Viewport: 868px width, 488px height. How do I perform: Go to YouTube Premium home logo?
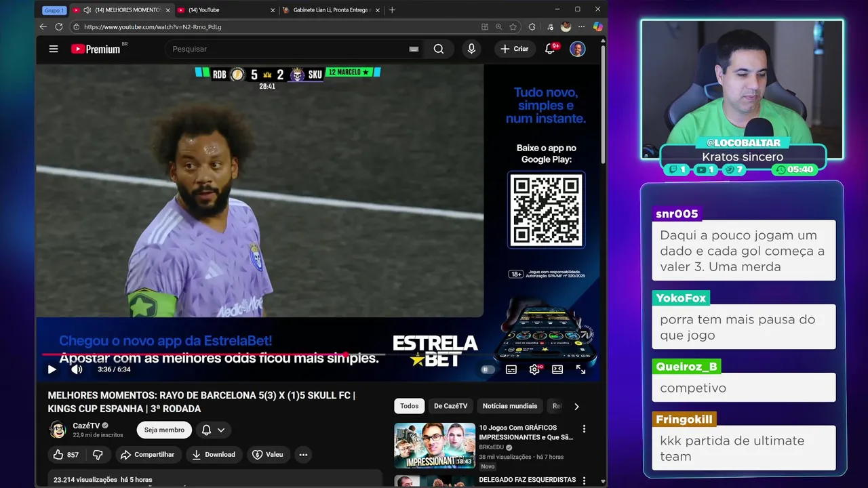(96, 49)
